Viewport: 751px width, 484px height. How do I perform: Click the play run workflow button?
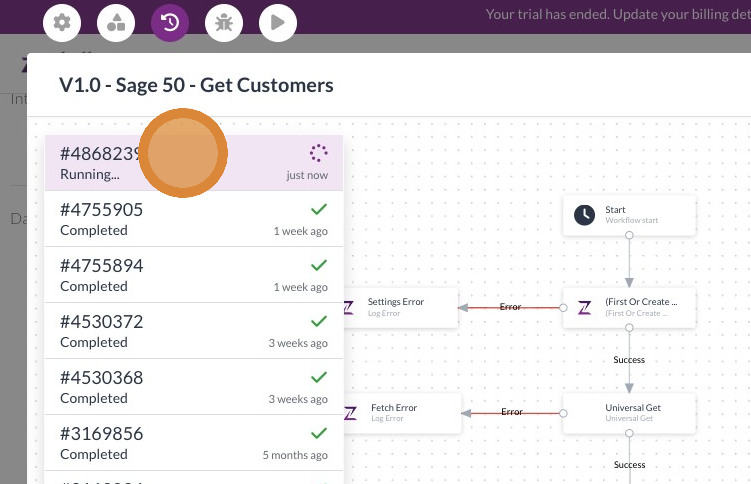(278, 23)
